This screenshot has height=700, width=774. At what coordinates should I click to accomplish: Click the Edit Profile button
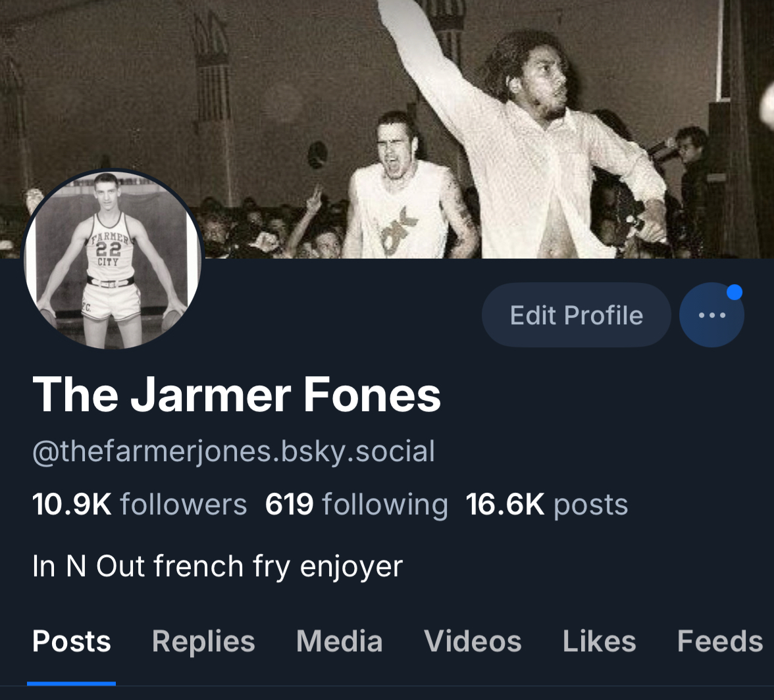pyautogui.click(x=576, y=314)
